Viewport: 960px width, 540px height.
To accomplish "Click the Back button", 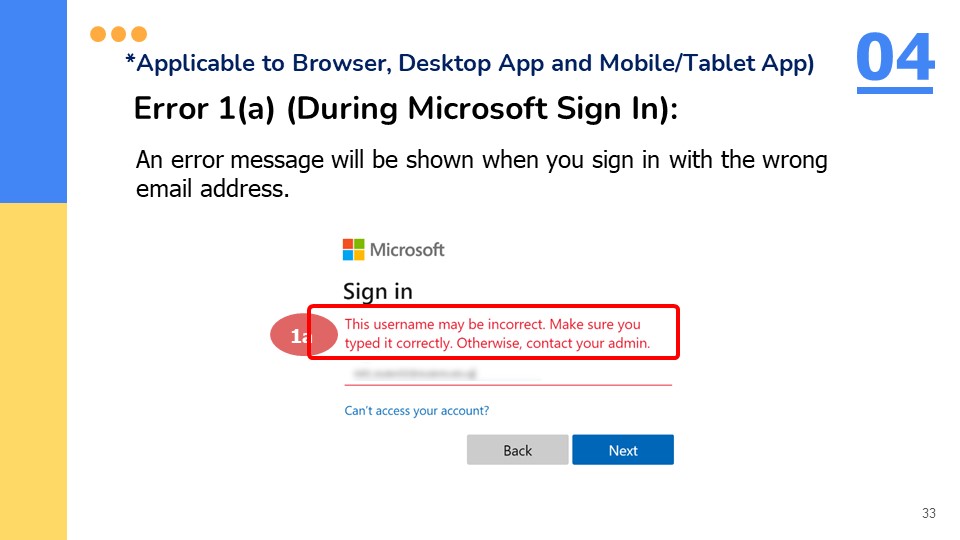I will [517, 450].
